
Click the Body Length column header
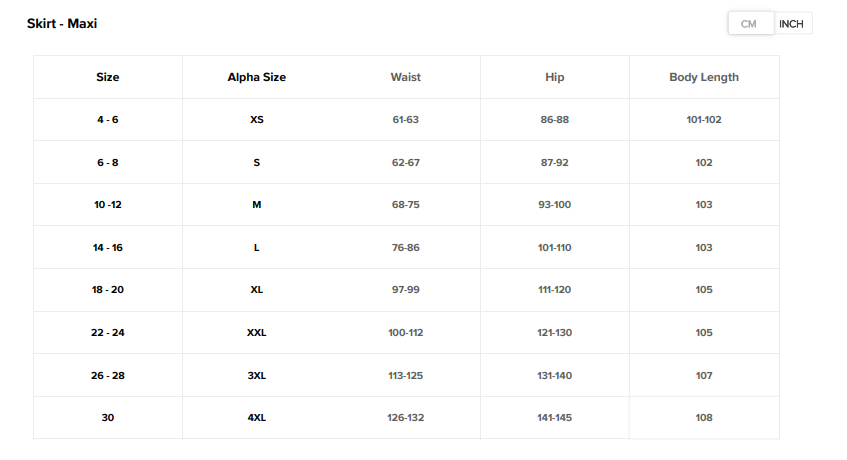pos(704,77)
